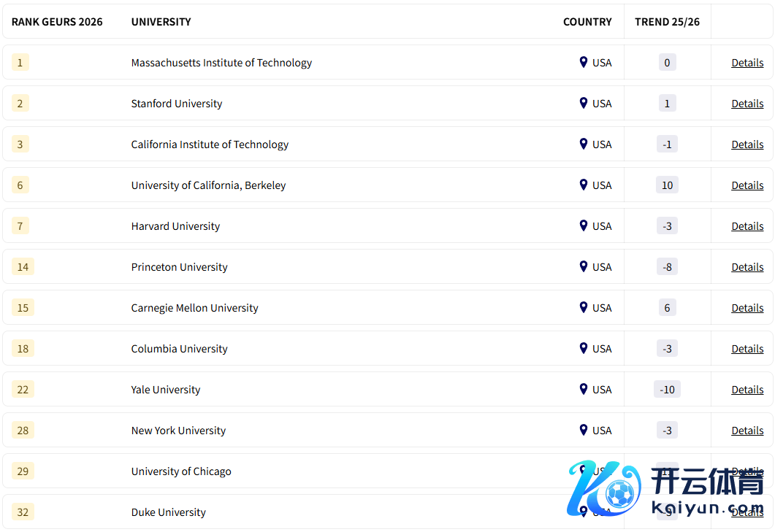This screenshot has width=775, height=532.
Task: Click the Trend 25/26 column header
Action: tap(667, 22)
